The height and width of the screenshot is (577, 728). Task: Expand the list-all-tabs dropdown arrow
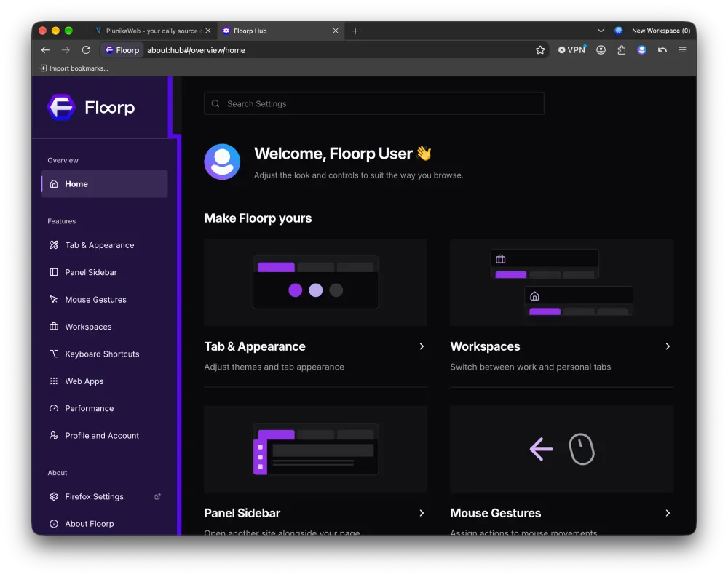601,31
